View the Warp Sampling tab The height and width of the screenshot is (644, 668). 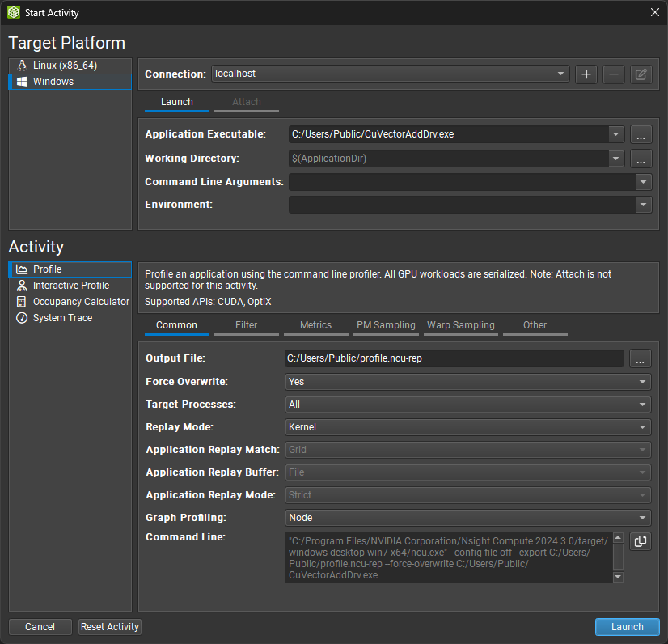460,325
